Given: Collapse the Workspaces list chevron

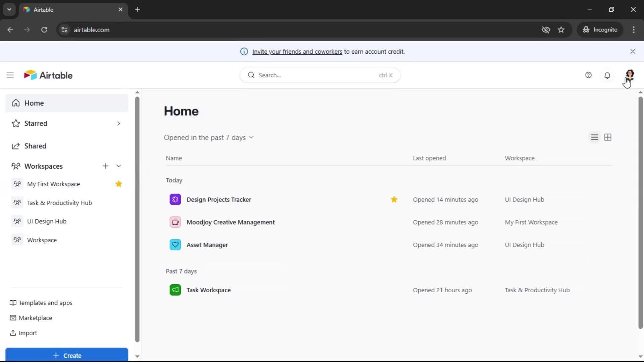Looking at the screenshot, I should [x=118, y=166].
